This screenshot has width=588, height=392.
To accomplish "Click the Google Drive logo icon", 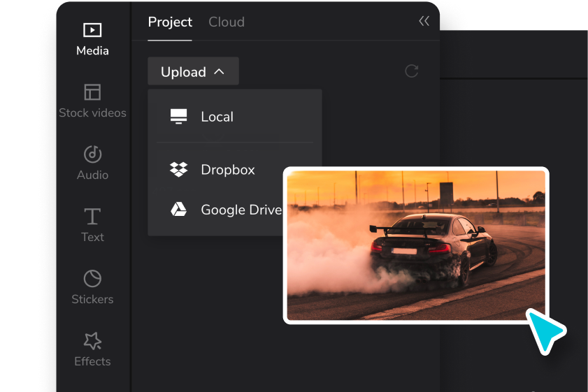I will click(178, 209).
